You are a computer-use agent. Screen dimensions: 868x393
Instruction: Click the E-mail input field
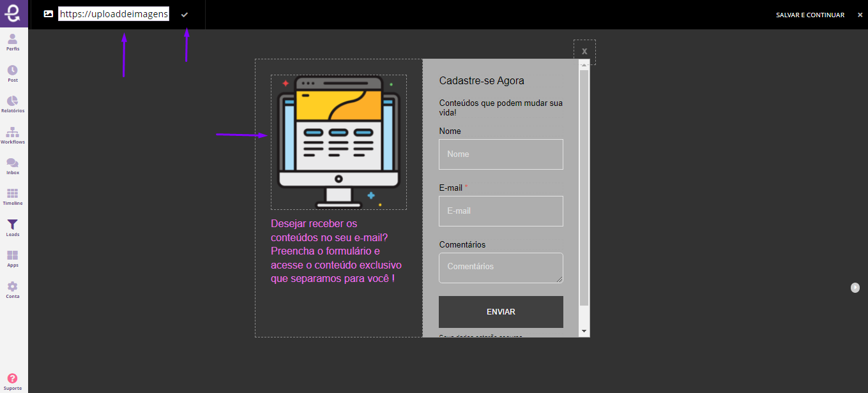501,211
